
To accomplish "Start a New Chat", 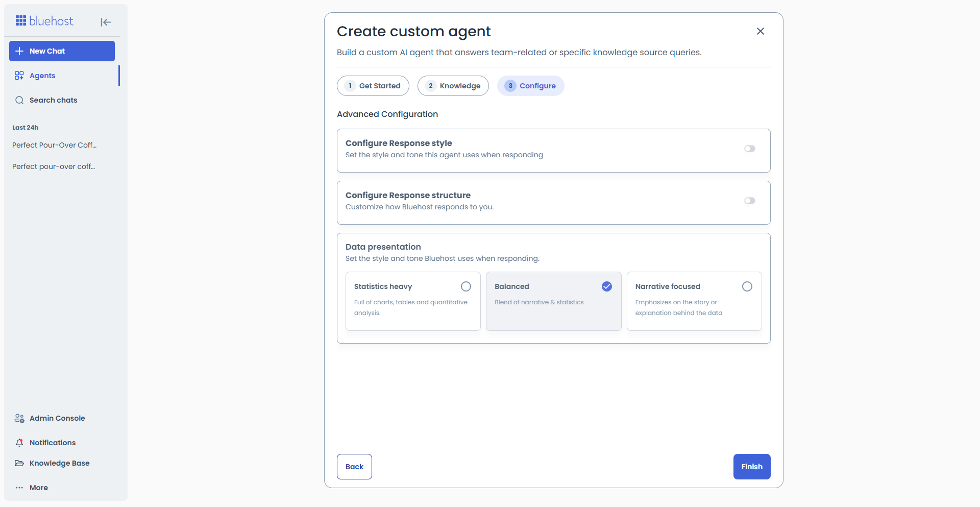I will coord(62,51).
